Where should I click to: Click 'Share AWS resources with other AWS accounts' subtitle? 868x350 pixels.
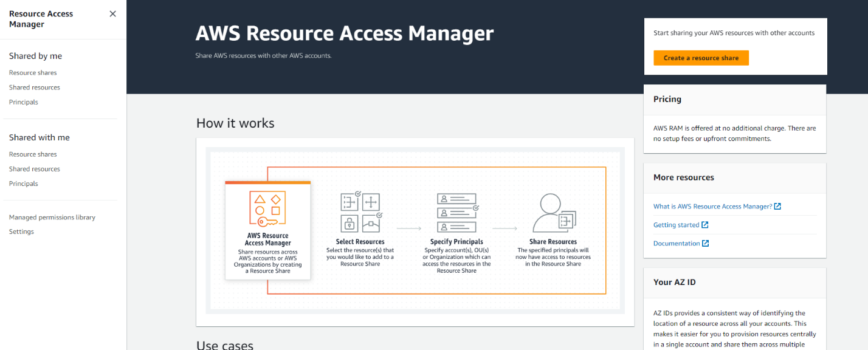pyautogui.click(x=263, y=56)
